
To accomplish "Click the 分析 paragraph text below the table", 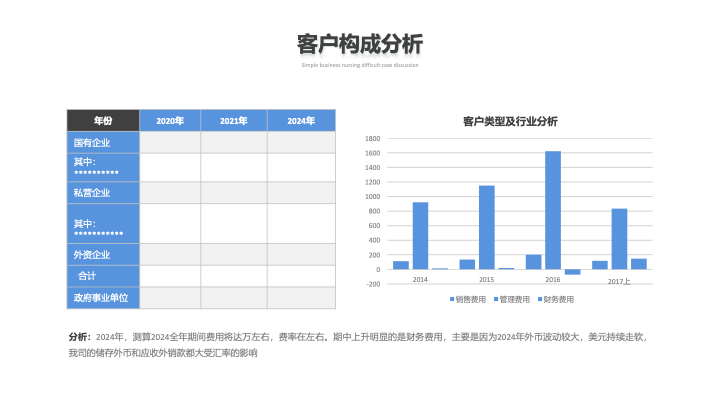I will (x=358, y=345).
